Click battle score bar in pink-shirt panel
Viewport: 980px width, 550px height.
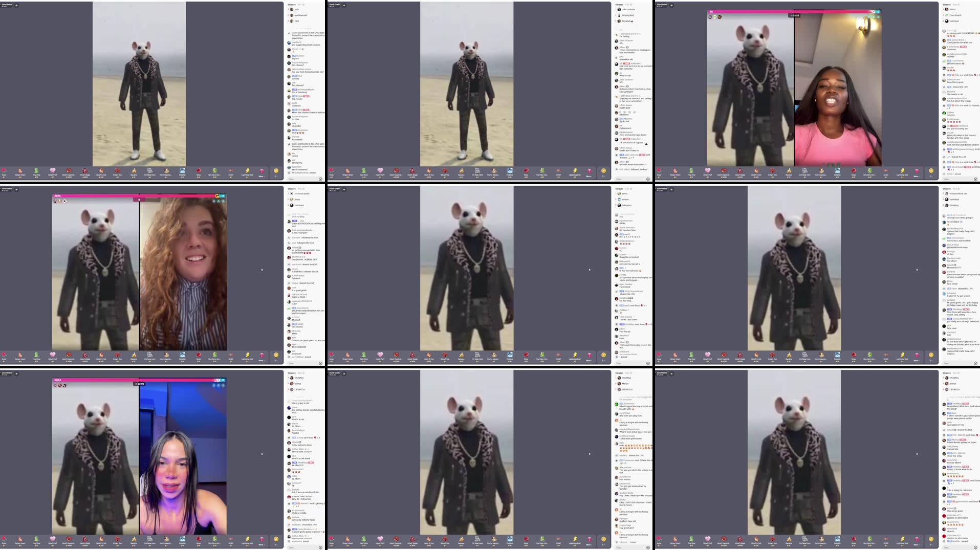pos(794,11)
